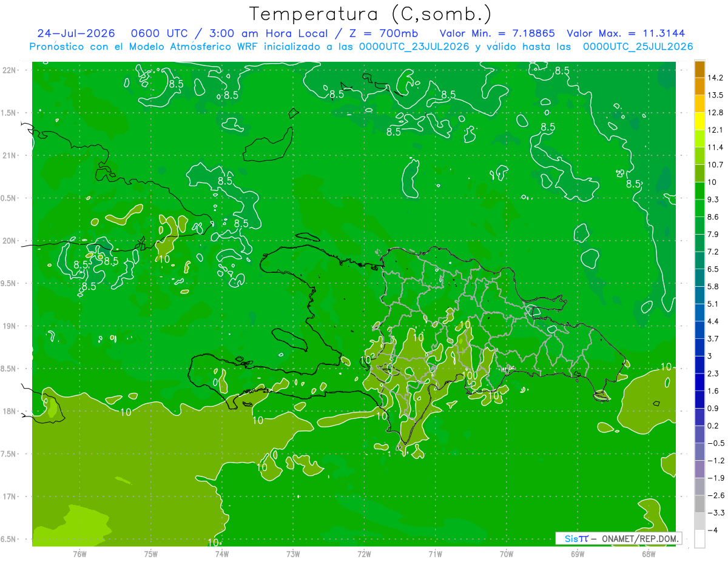Pick the teal swatch between 5.8 and 6.5
The image size is (728, 562).
699,278
